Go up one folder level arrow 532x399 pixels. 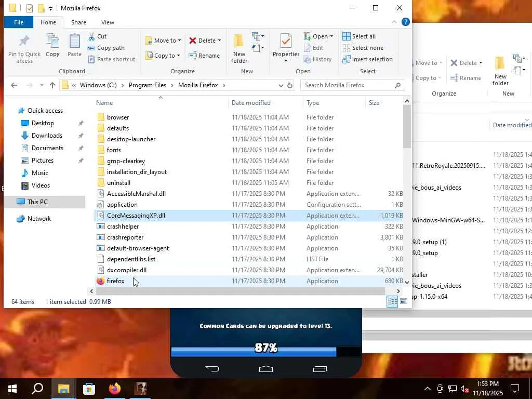coord(52,85)
